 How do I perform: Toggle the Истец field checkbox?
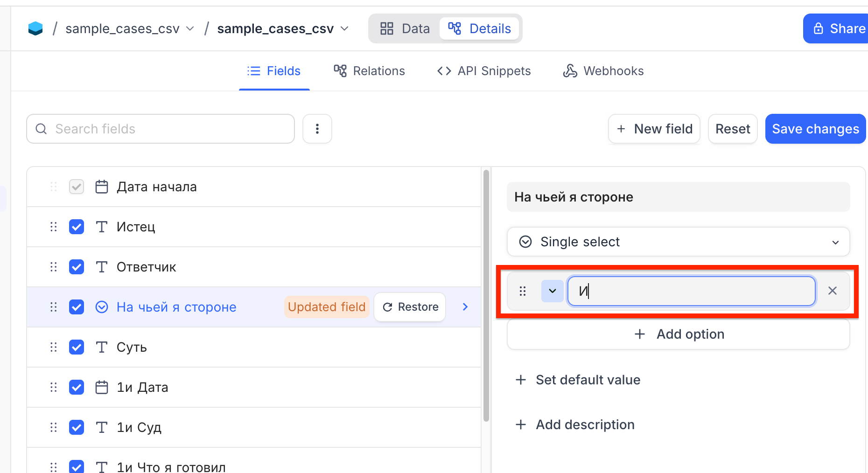pos(77,227)
